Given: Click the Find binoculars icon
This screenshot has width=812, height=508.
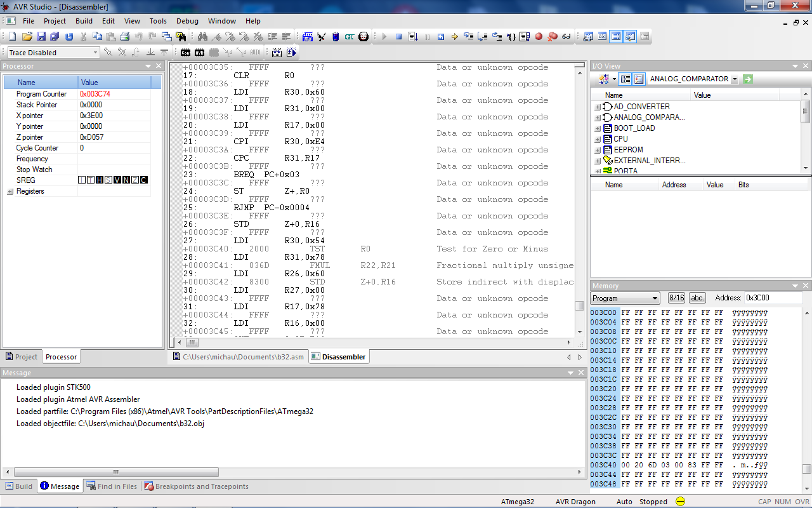Looking at the screenshot, I should click(203, 37).
